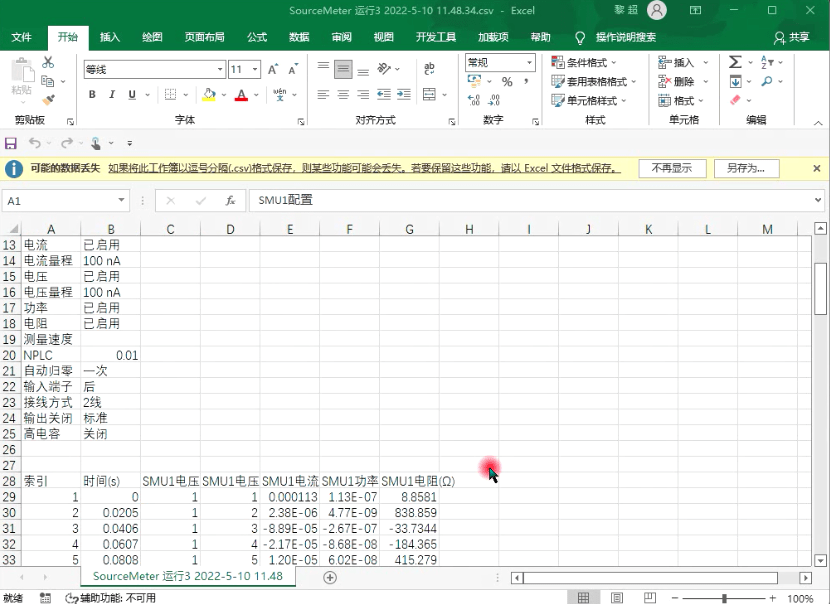This screenshot has width=830, height=604.
Task: Decrease decimal places icon
Action: coord(494,100)
